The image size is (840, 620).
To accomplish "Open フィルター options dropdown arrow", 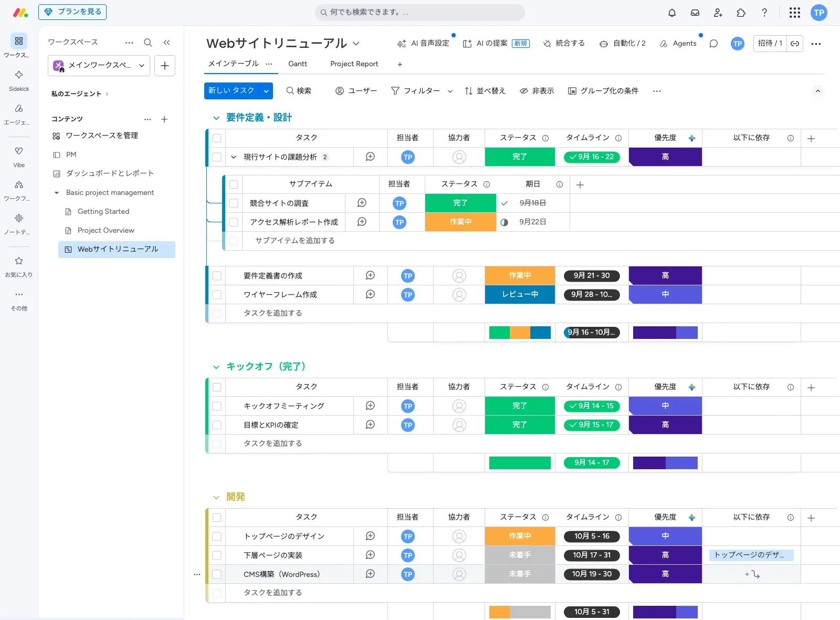I will point(450,91).
